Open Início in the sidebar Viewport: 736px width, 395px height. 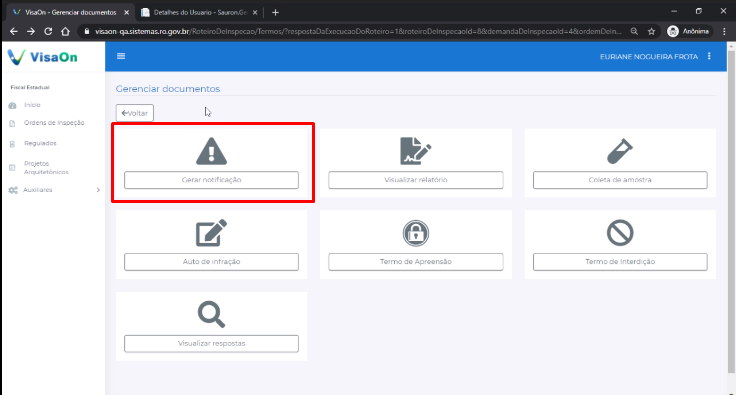[32, 105]
